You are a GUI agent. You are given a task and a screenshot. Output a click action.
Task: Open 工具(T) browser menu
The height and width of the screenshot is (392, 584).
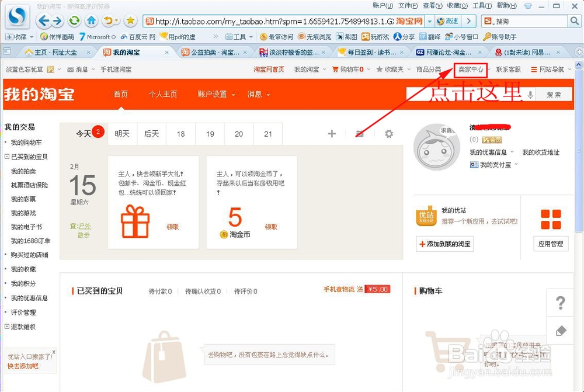click(482, 6)
